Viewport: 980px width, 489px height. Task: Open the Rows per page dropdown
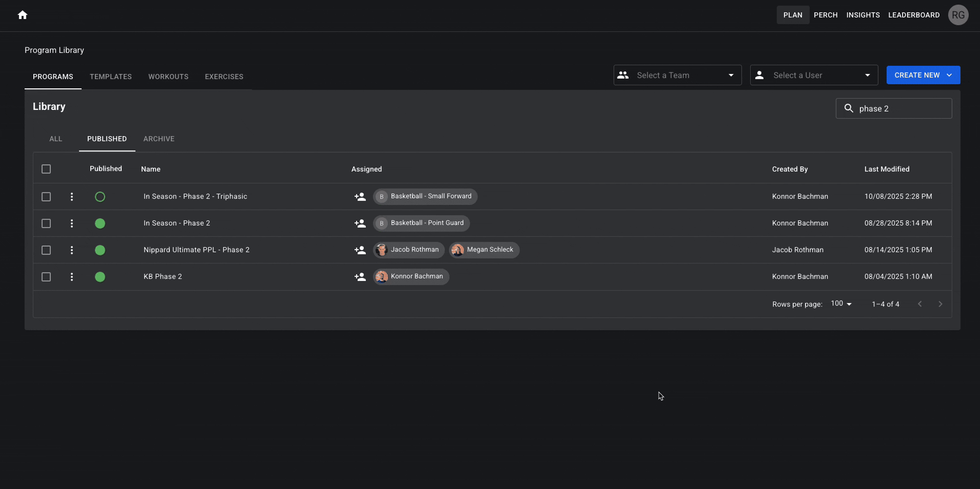tap(841, 304)
